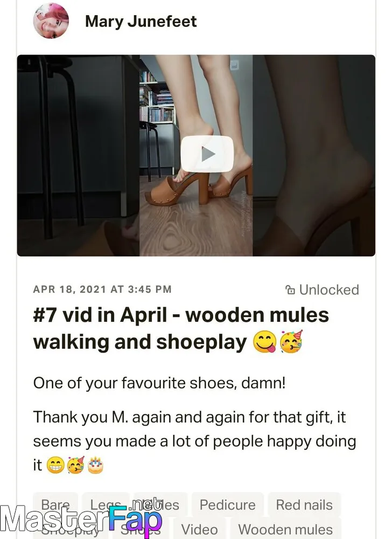Play the video in the post

(x=207, y=154)
